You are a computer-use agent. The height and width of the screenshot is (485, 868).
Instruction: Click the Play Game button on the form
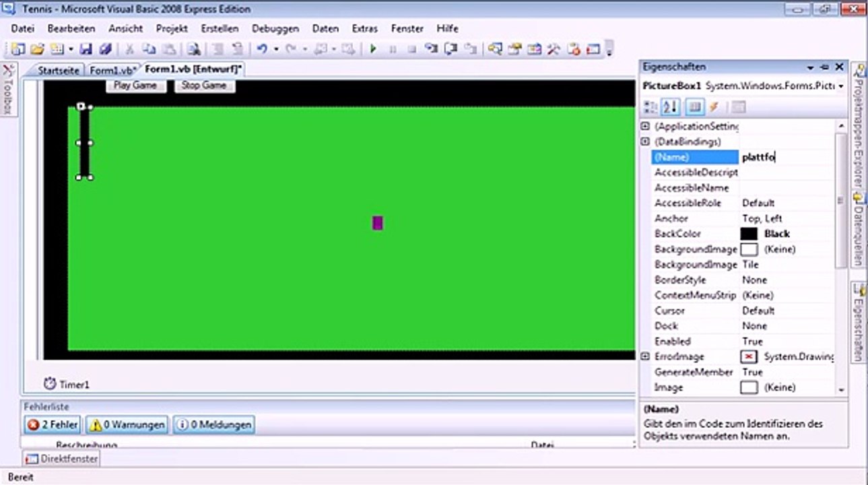tap(135, 86)
